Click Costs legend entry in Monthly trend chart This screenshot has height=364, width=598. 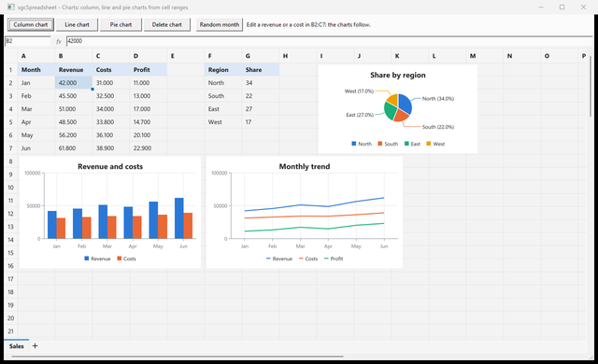point(308,259)
